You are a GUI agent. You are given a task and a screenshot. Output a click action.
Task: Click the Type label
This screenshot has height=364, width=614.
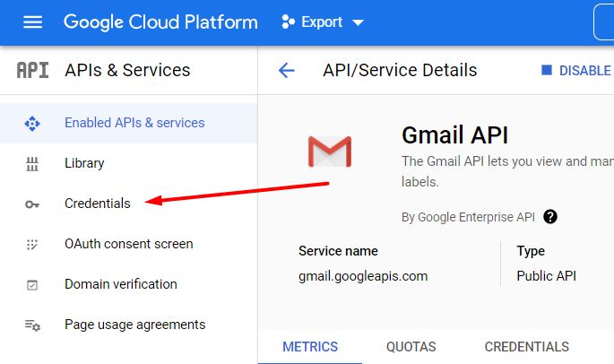click(x=531, y=251)
